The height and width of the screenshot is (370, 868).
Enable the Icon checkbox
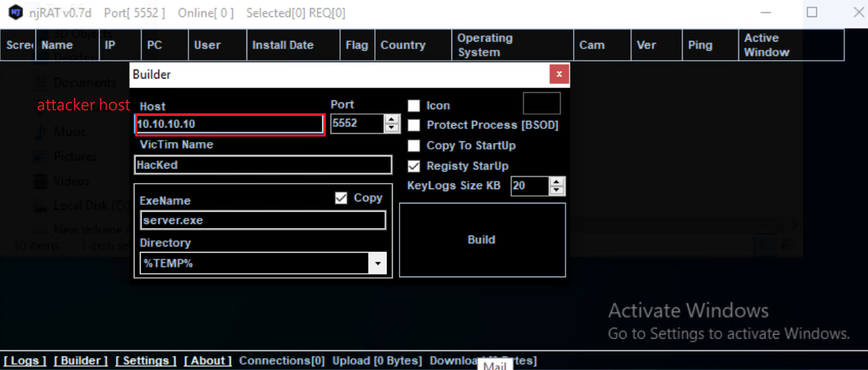414,106
